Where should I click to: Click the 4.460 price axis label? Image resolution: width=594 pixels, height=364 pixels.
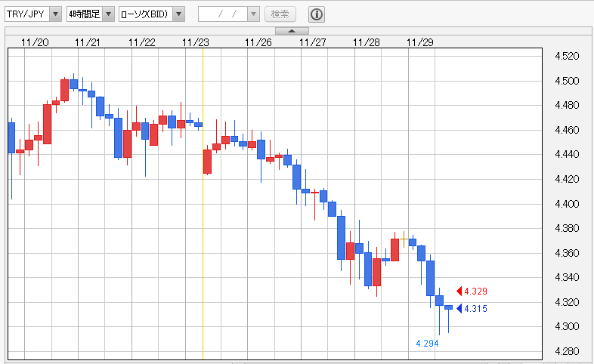pos(567,130)
